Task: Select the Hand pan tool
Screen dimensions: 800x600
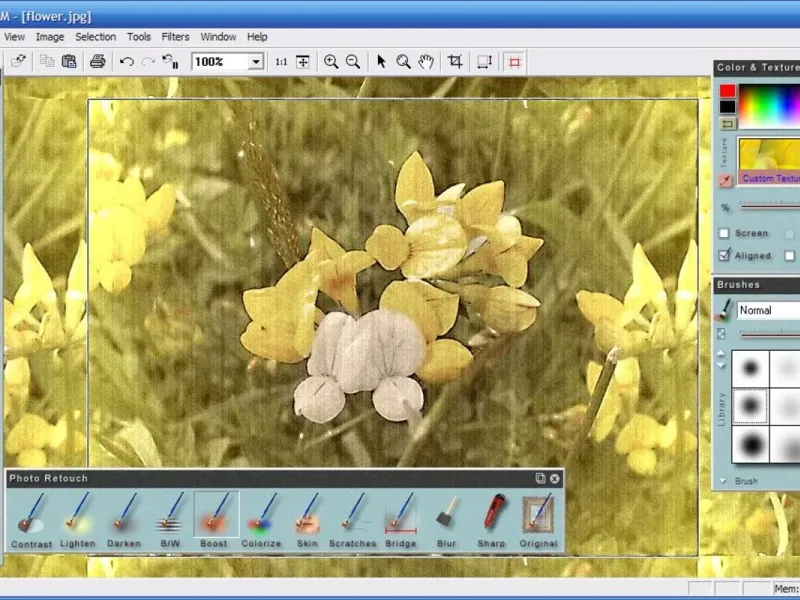Action: [x=426, y=61]
